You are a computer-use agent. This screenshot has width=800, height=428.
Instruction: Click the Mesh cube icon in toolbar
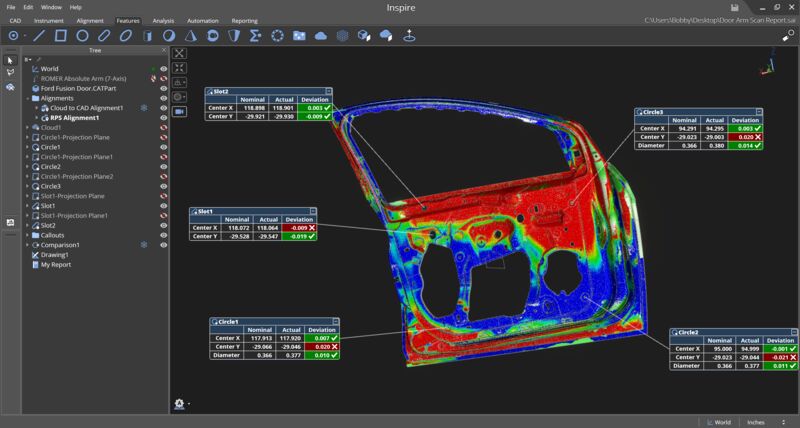[x=342, y=36]
